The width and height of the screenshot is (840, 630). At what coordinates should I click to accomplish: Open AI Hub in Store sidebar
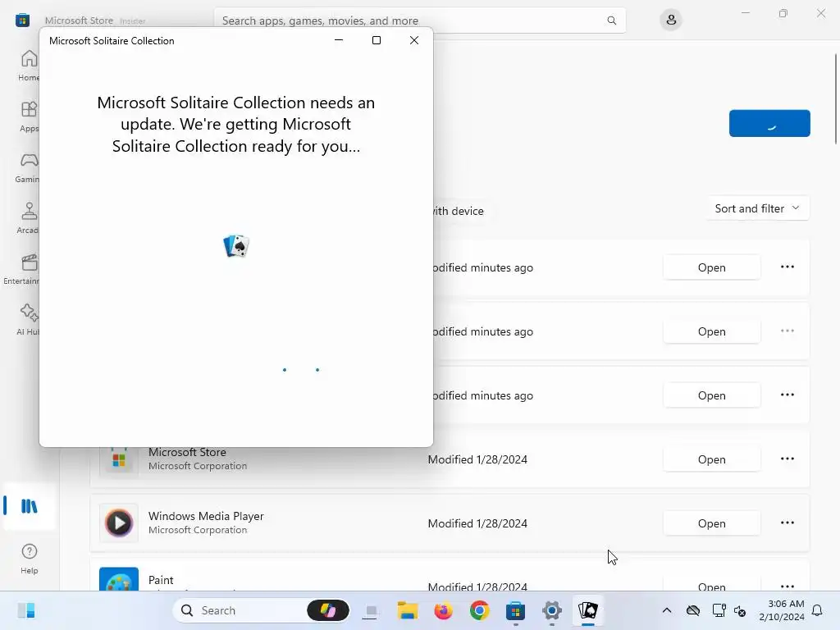pos(28,320)
